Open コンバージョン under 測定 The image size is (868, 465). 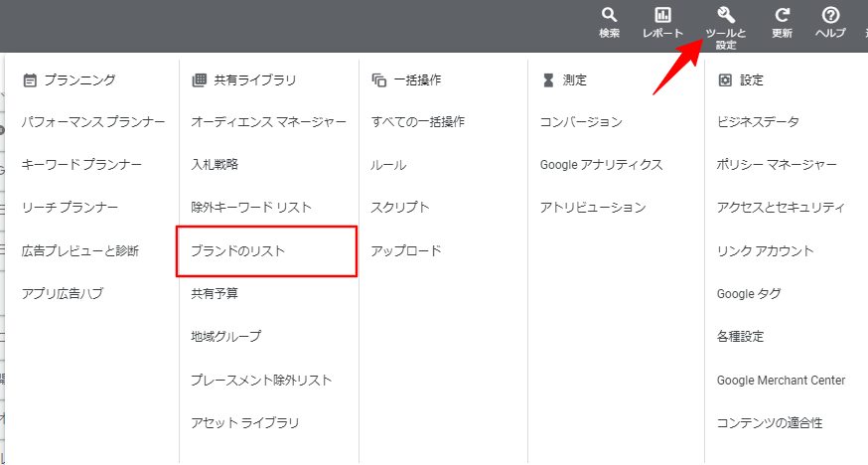[x=581, y=122]
